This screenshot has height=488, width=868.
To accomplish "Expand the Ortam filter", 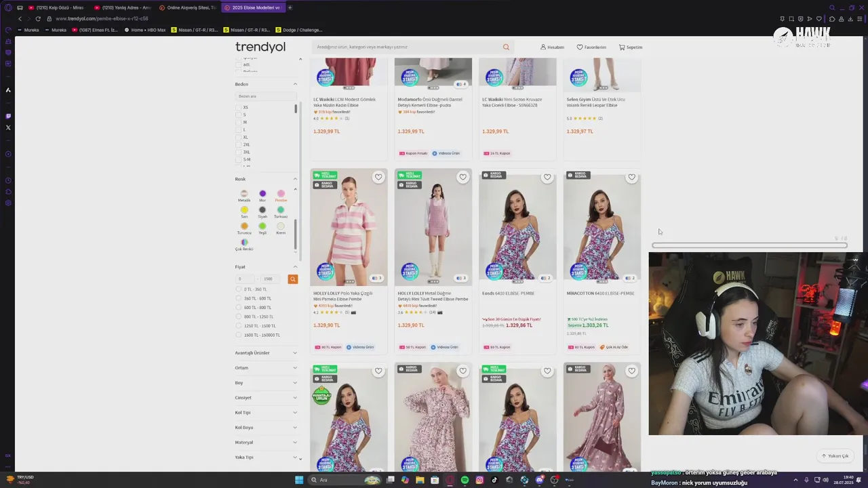I will [266, 368].
